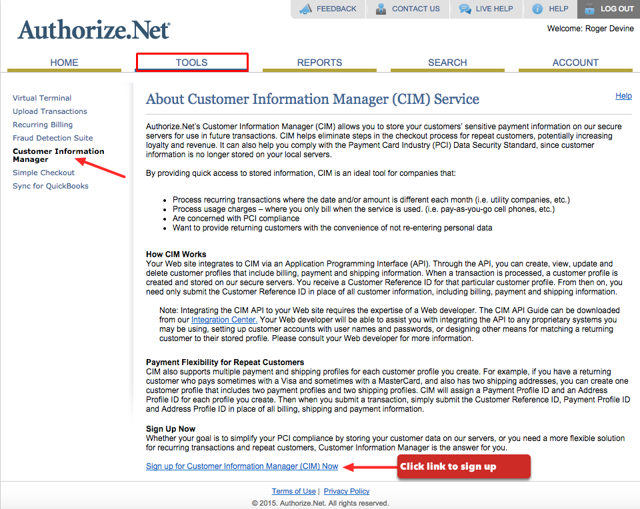Click 'Welcome: Roger Devine' text
The image size is (640, 509).
[590, 29]
